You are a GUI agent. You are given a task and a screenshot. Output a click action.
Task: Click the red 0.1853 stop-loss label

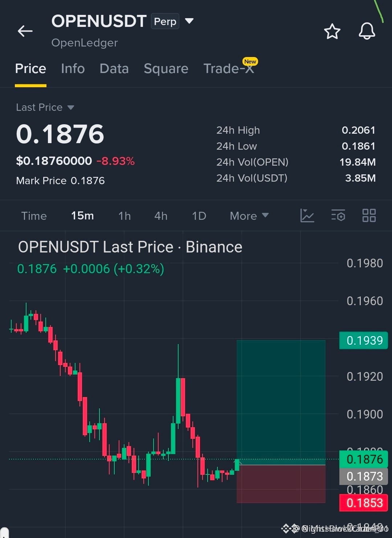(364, 503)
